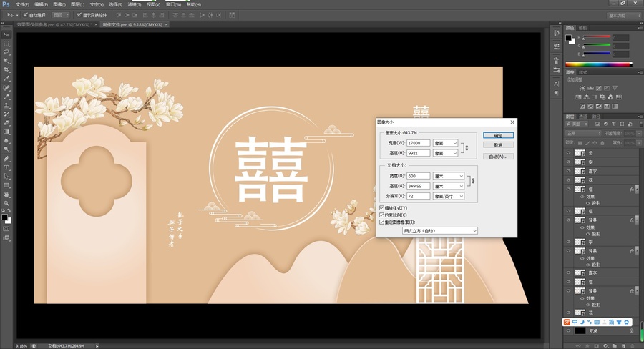Click the 取消 button in the Image Size dialog
Screen dimensions: 644x349
(498, 145)
